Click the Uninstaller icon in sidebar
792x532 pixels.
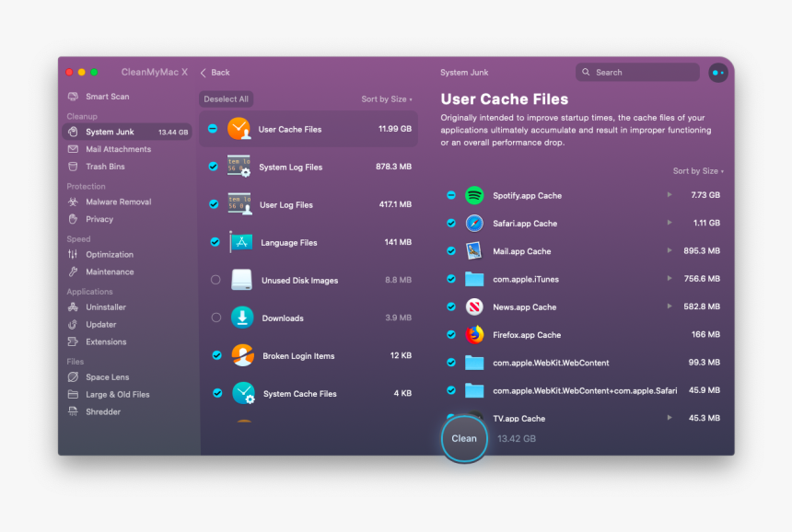coord(74,306)
